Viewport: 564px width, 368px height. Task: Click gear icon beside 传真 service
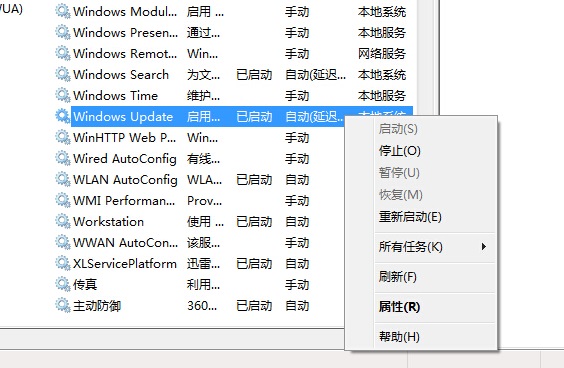63,284
